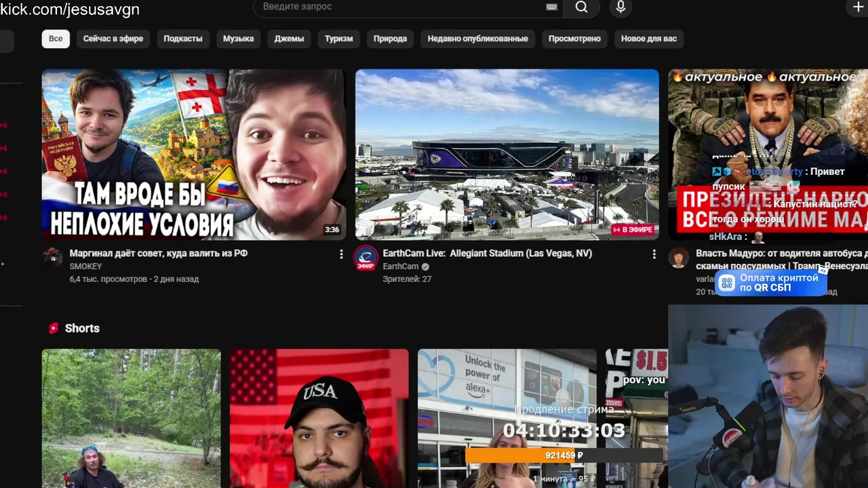Select the Просмотрено chip
Screen dimensions: 868x488
pos(574,39)
